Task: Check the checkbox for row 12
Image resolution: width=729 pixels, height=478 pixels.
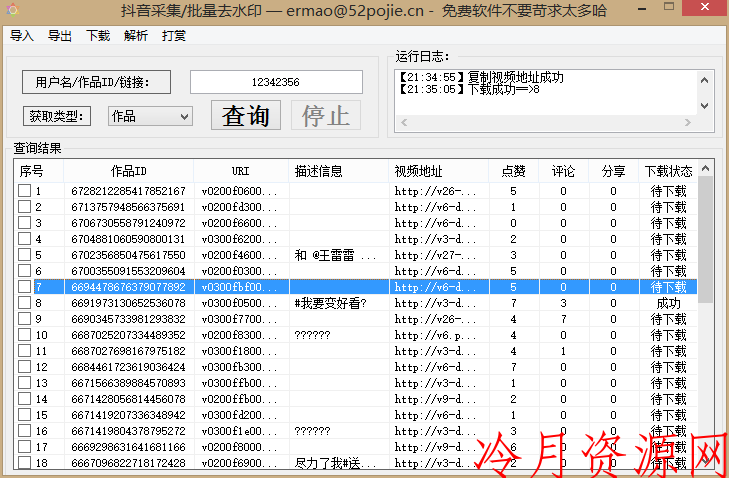Action: coord(24,366)
